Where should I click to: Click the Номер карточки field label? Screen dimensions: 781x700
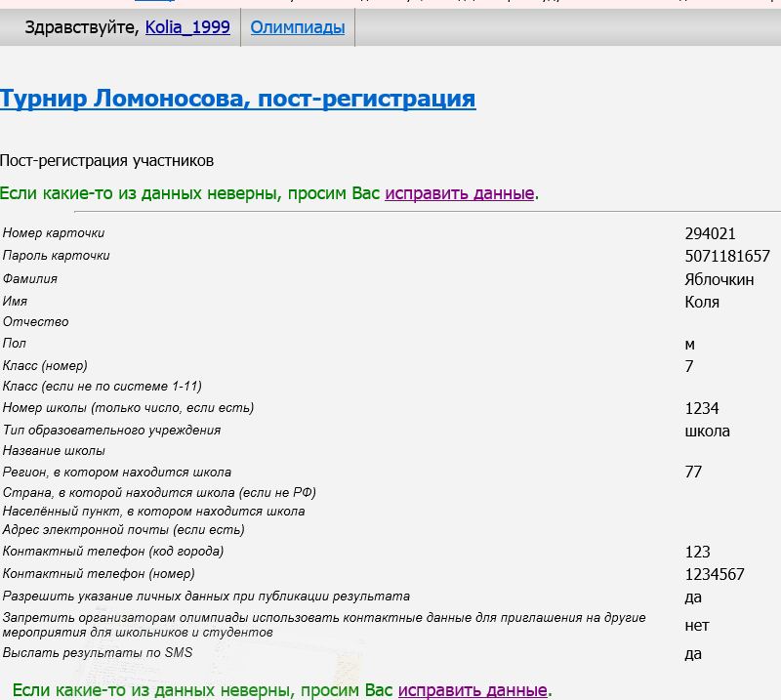click(x=54, y=233)
